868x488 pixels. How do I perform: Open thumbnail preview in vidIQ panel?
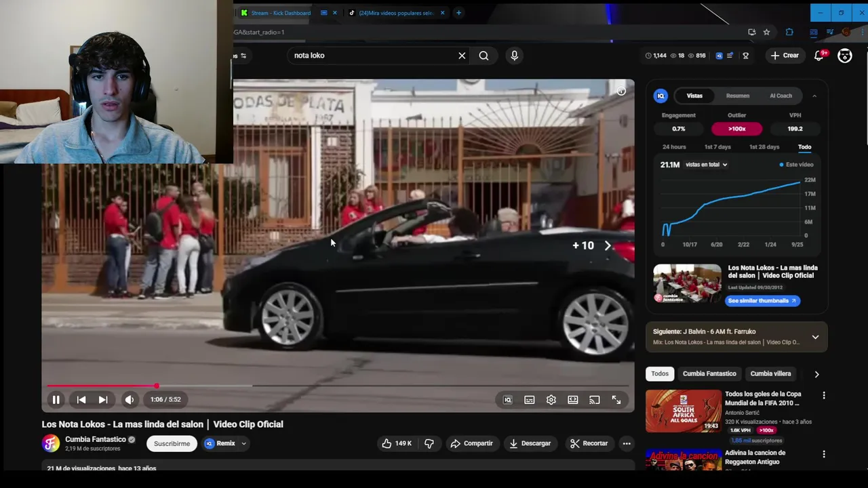[687, 283]
